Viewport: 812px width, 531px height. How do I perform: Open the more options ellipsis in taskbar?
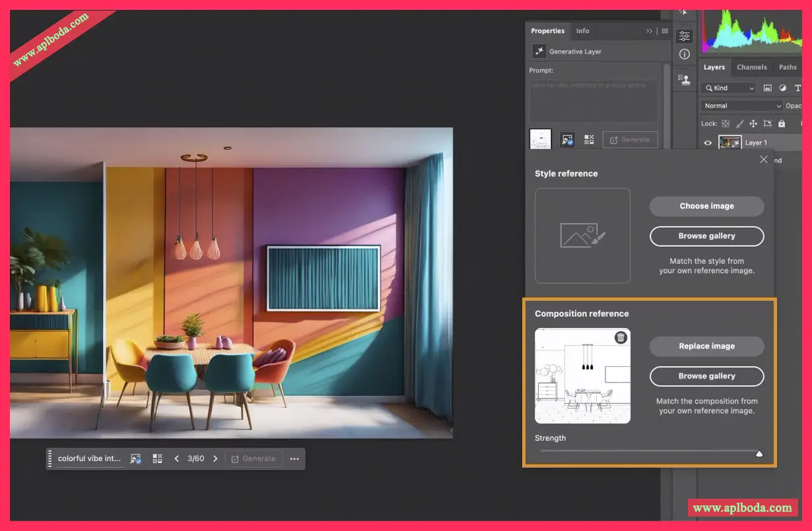(294, 458)
